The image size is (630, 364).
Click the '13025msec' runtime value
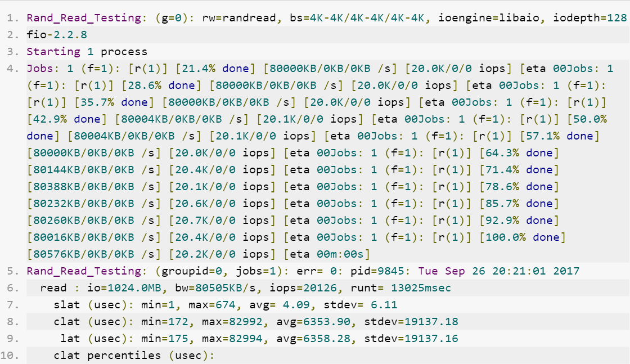click(x=421, y=288)
